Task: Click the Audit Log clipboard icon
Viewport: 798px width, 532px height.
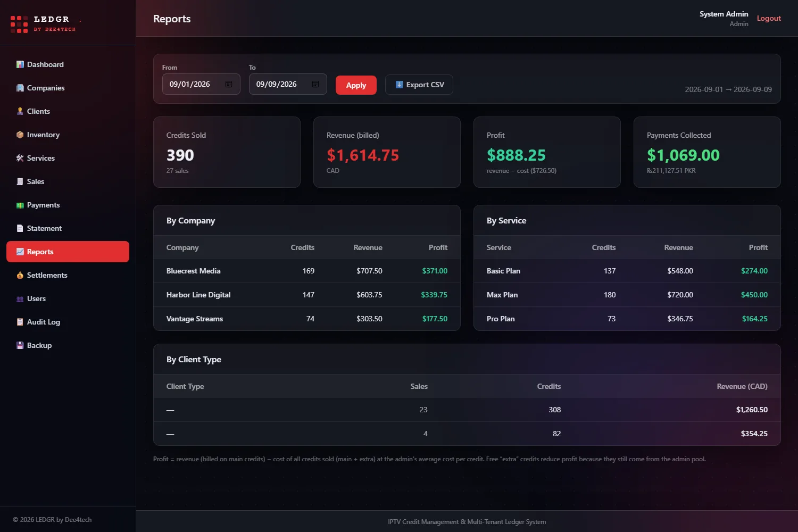Action: [20, 322]
